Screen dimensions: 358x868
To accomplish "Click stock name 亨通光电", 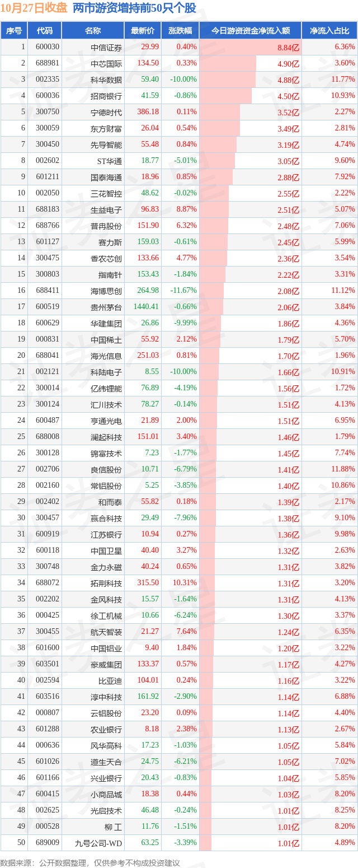I will click(106, 421).
